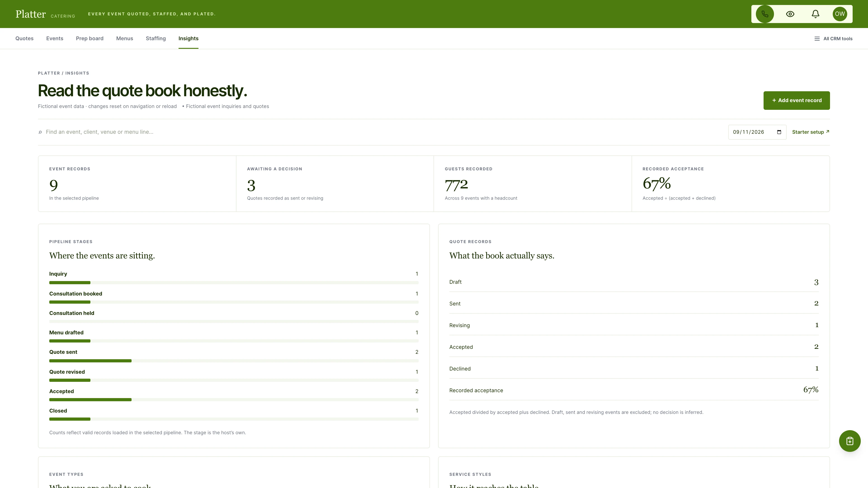Viewport: 868px width, 488px height.
Task: Click the Awaiting a Decision stat card
Action: [x=335, y=183]
